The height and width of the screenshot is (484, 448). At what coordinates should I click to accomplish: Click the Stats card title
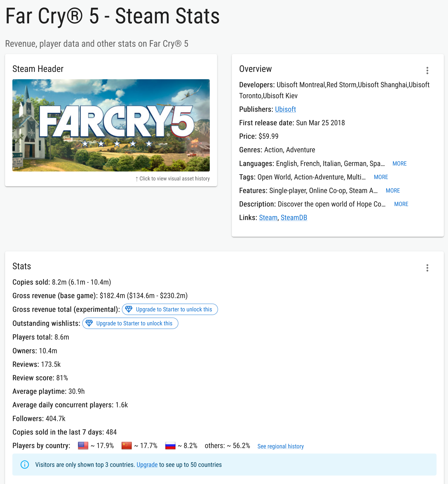pyautogui.click(x=22, y=266)
